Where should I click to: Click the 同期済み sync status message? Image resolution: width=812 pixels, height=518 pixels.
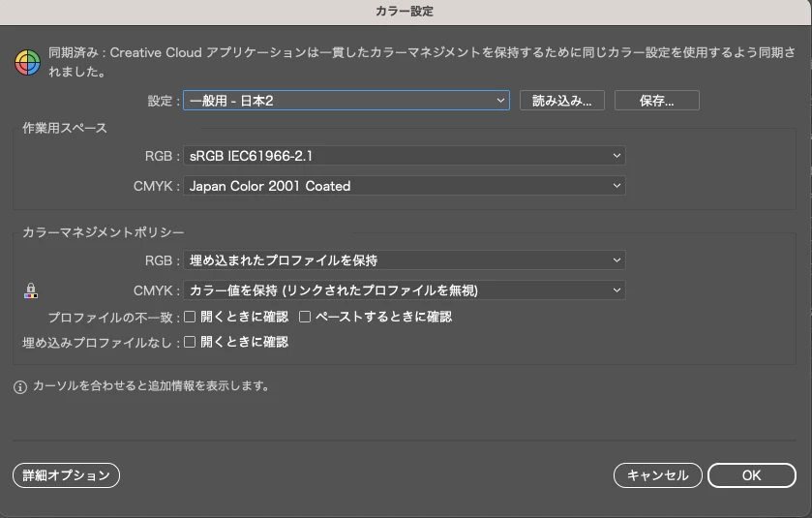click(422, 62)
